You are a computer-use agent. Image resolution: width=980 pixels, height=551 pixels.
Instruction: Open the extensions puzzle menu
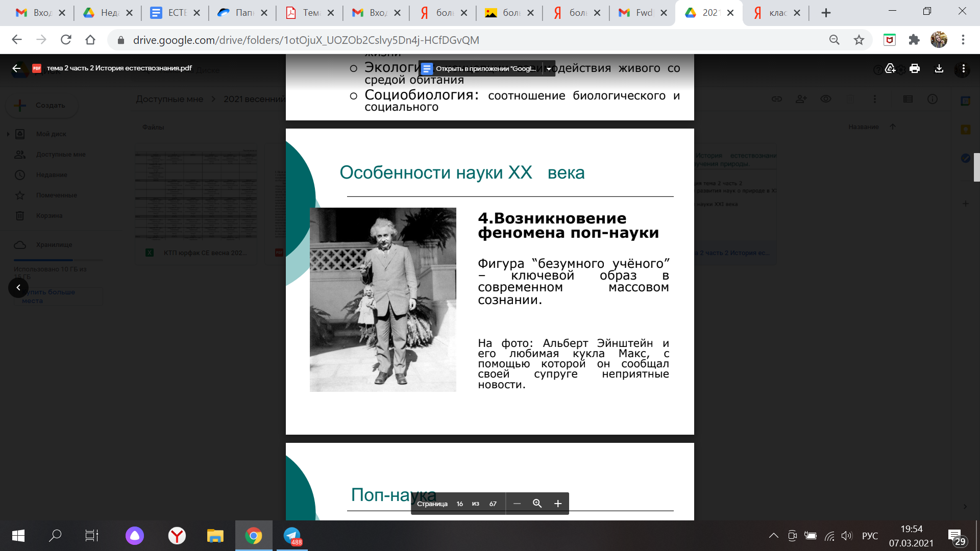point(914,40)
